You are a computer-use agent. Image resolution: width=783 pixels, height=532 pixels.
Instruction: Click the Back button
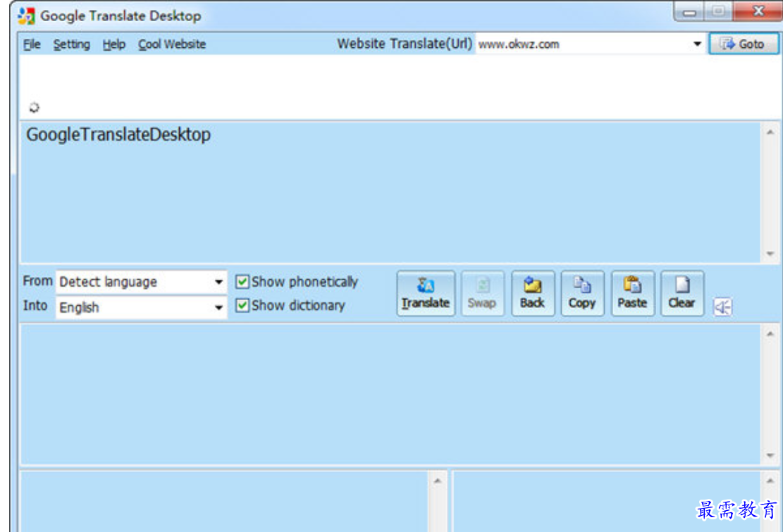click(532, 293)
